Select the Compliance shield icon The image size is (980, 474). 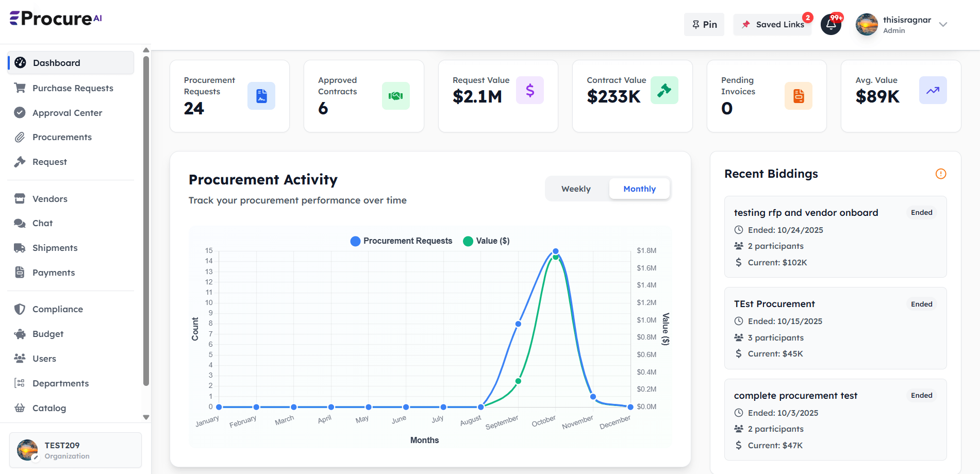[19, 309]
